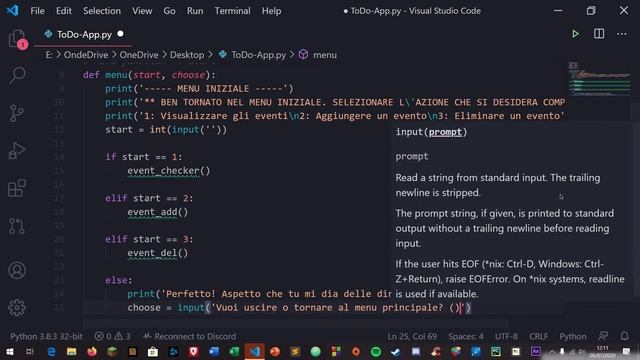
Task: Run Python file with play button
Action: coord(575,34)
